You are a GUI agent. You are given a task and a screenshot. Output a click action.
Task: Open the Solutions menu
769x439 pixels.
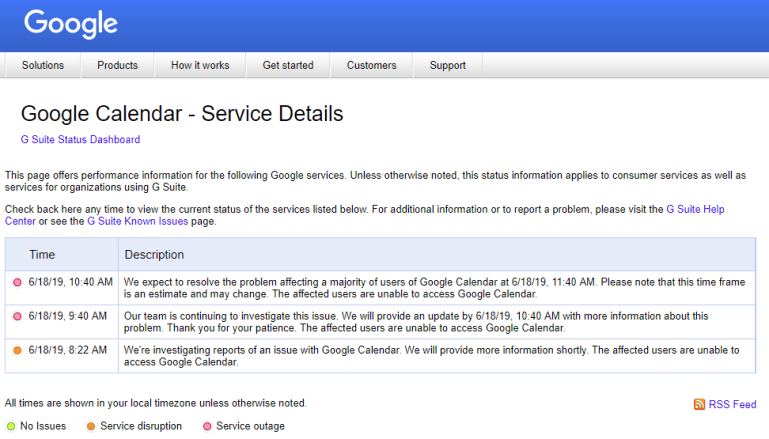click(x=43, y=66)
